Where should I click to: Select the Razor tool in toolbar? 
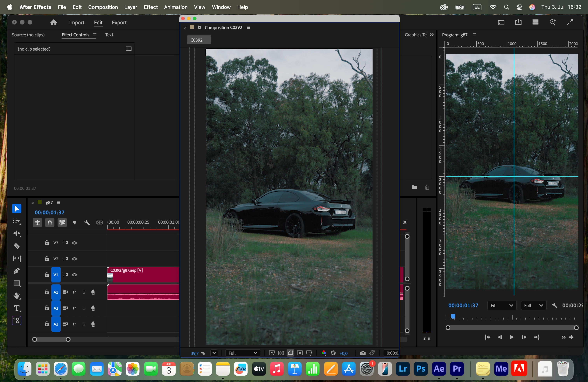click(x=17, y=246)
